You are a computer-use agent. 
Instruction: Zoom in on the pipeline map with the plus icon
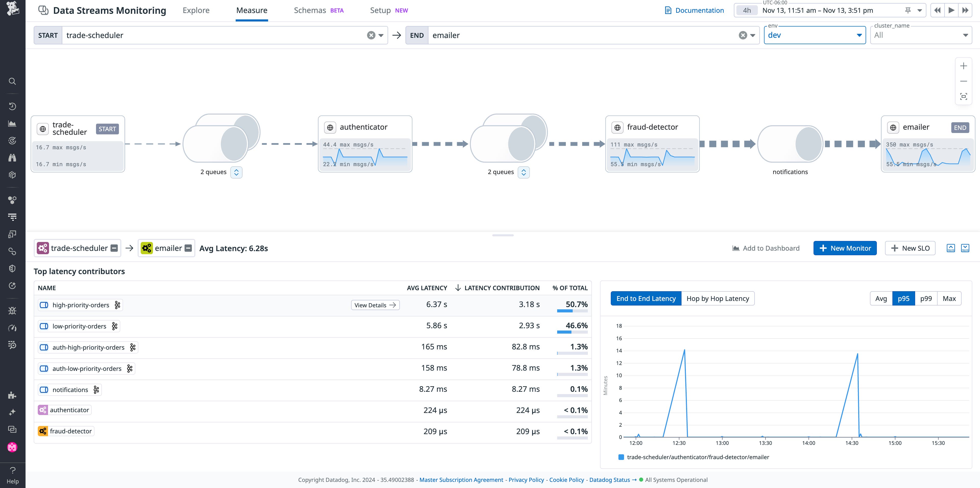click(964, 65)
